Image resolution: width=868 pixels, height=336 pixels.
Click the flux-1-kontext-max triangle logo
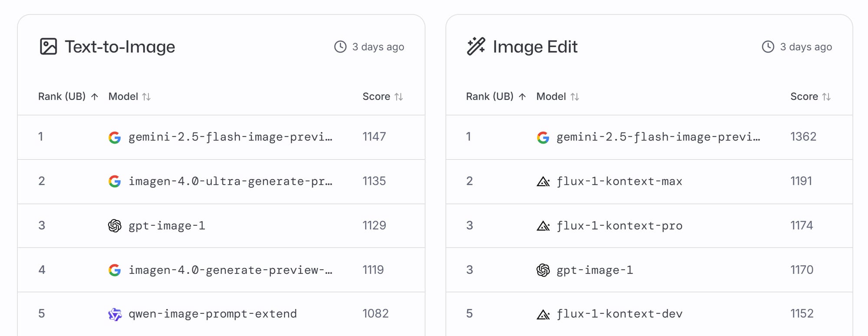(543, 181)
